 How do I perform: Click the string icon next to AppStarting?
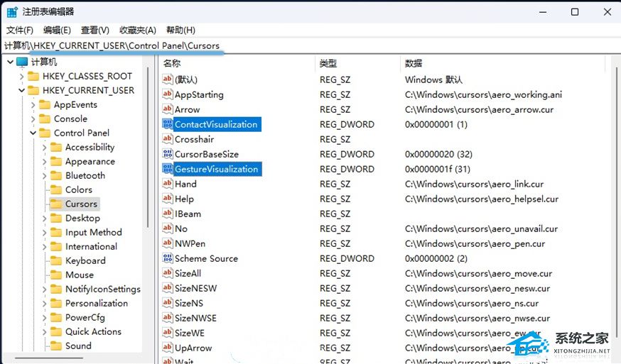tap(168, 94)
